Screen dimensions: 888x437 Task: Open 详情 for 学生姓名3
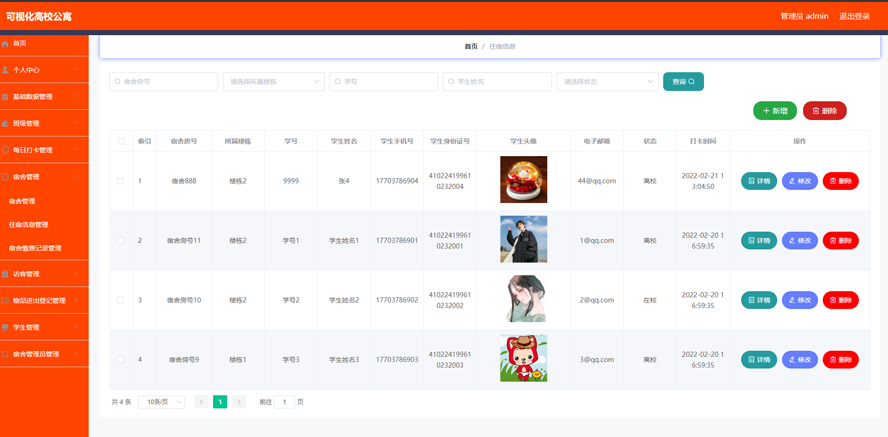[x=759, y=359]
